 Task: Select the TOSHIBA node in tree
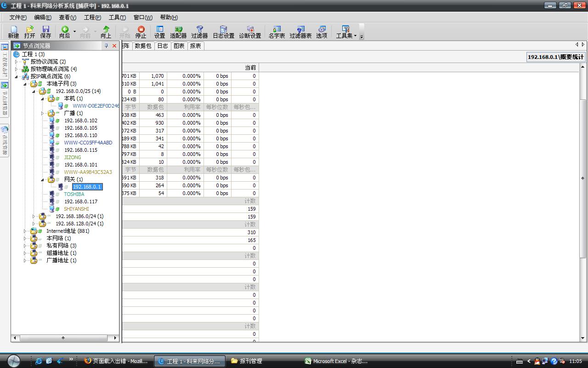coord(74,194)
